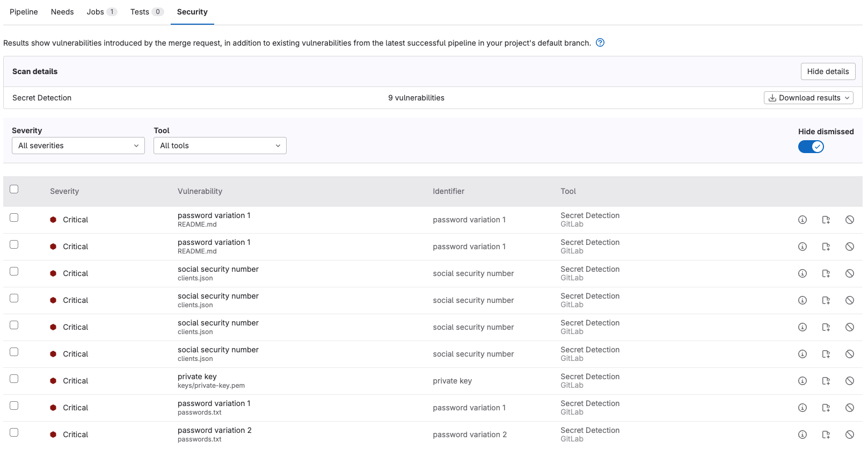Dismiss passwords.txt password variation 1 vulnerability

pos(850,408)
